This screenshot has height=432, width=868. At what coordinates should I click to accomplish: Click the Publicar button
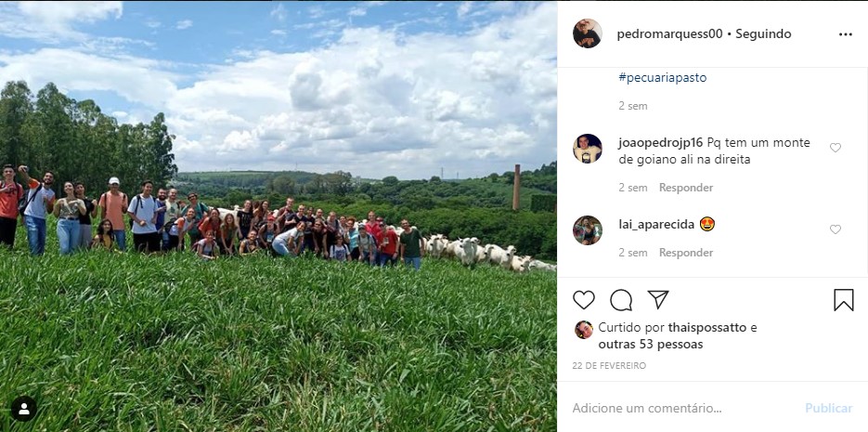pyautogui.click(x=829, y=409)
